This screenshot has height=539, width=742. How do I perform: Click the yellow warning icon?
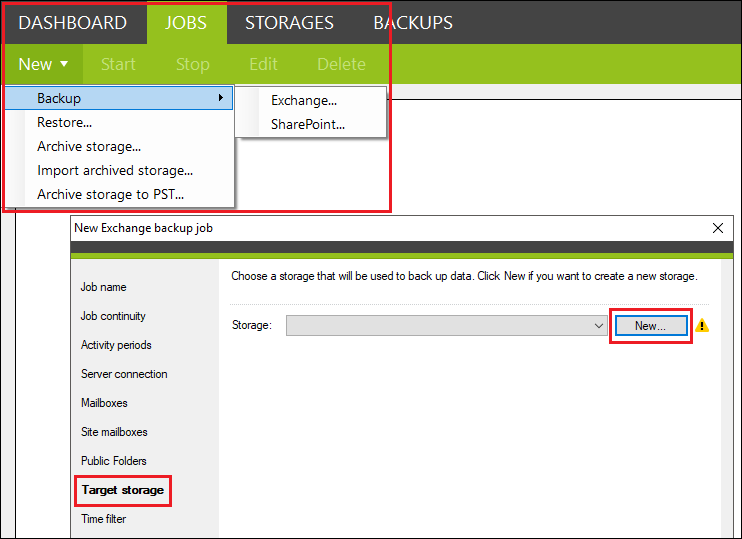[702, 325]
